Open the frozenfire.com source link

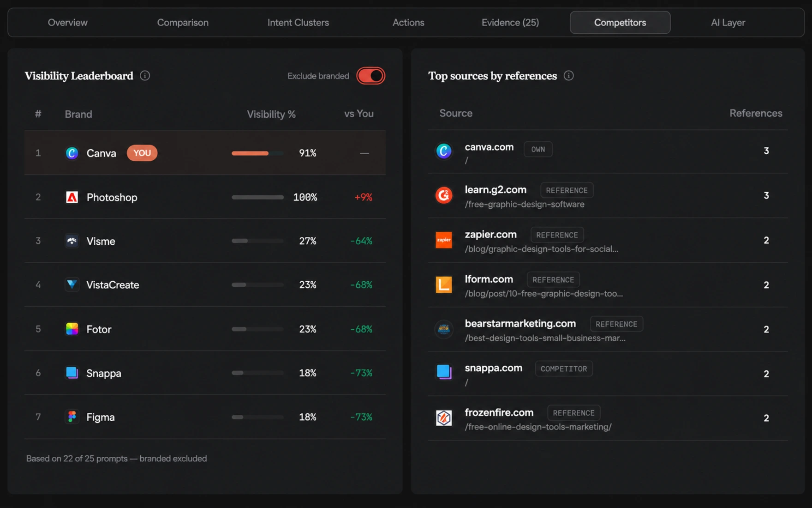click(499, 412)
